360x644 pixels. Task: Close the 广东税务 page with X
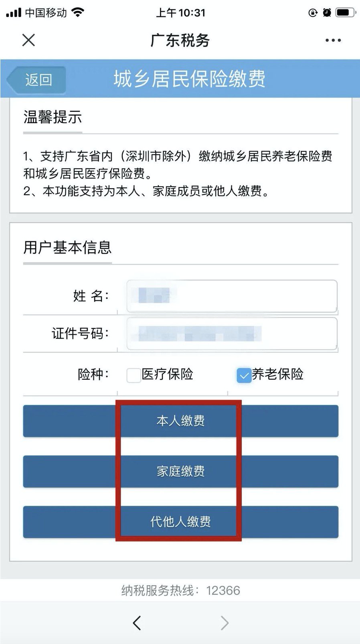[x=28, y=40]
